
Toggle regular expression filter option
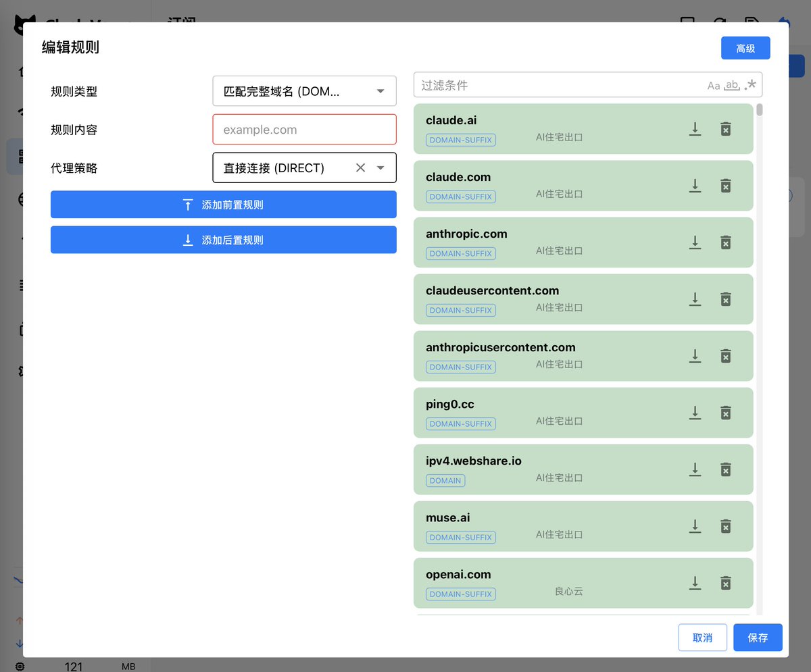(750, 85)
